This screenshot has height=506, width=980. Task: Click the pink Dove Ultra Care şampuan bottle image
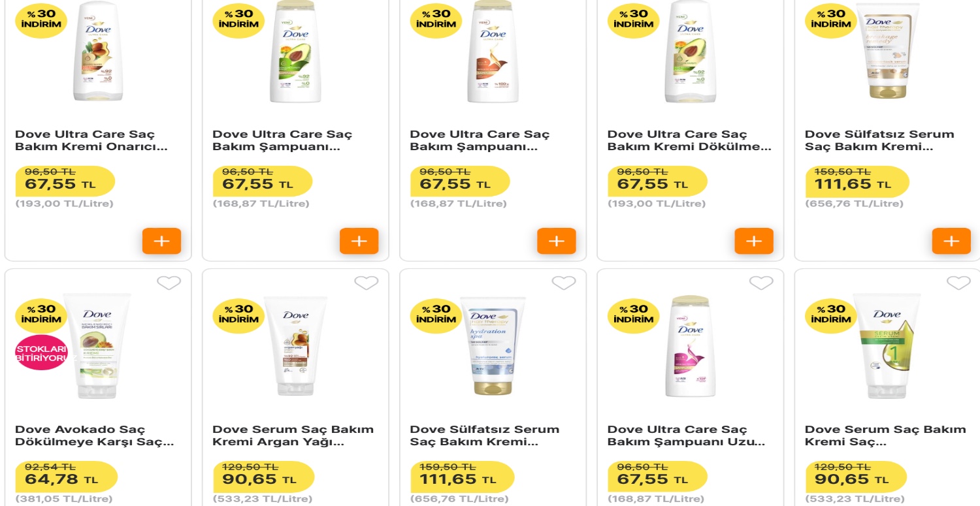pyautogui.click(x=691, y=346)
